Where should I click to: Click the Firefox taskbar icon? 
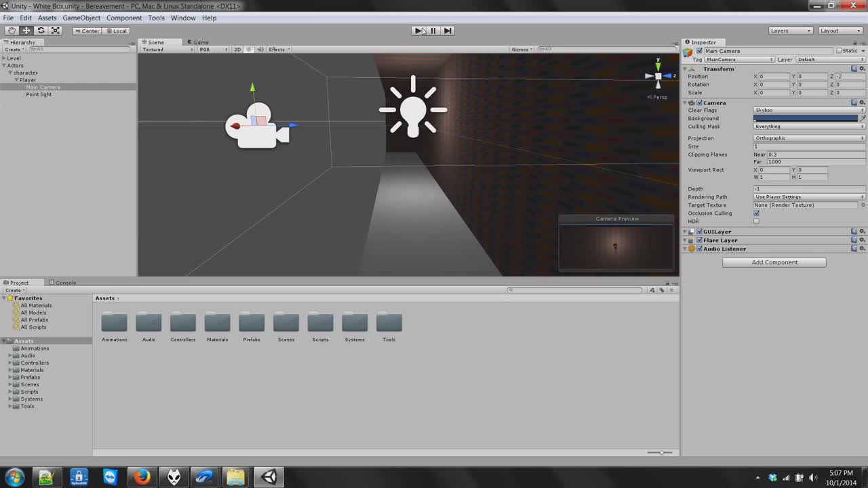142,477
